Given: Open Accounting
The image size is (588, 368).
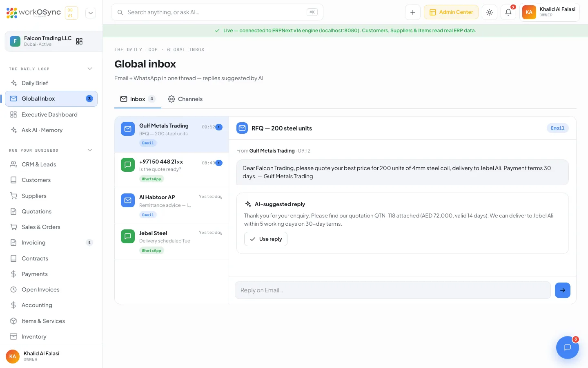Looking at the screenshot, I should [51, 305].
